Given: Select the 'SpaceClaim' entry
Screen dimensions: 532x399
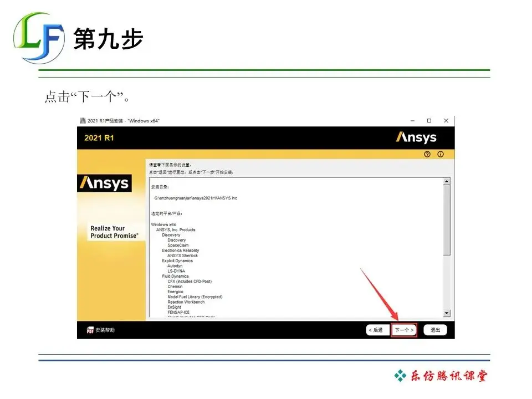Looking at the screenshot, I should pyautogui.click(x=178, y=245).
